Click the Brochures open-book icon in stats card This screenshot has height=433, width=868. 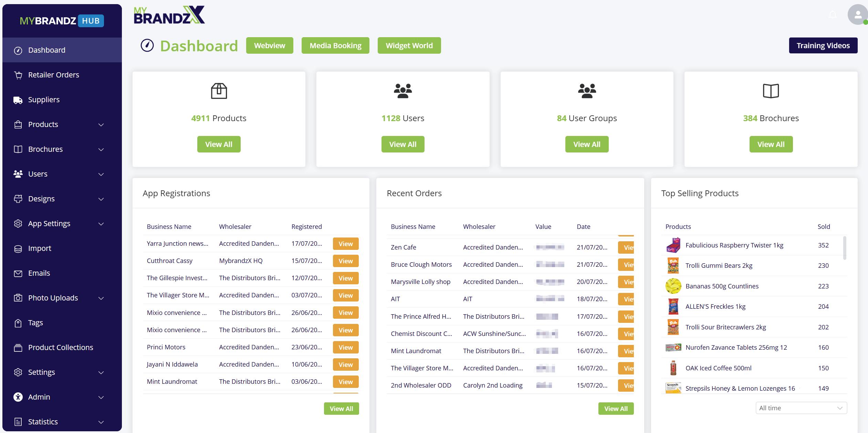pyautogui.click(x=771, y=91)
